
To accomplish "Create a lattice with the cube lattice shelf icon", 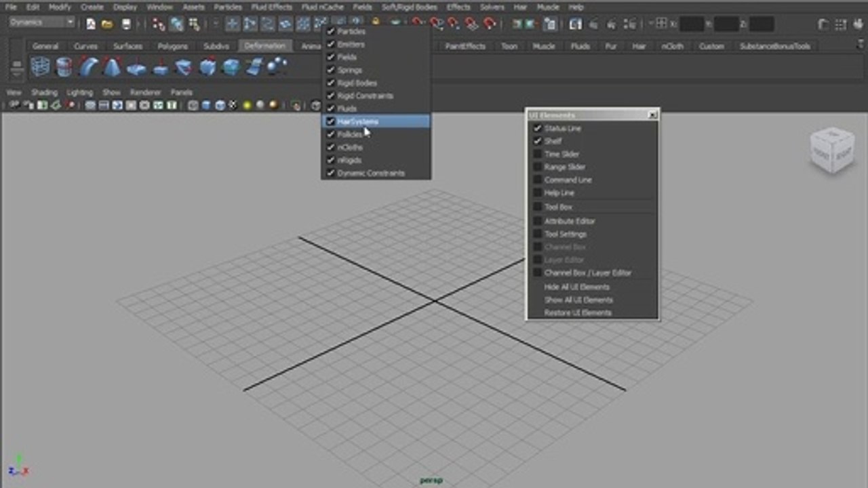I will pyautogui.click(x=40, y=67).
